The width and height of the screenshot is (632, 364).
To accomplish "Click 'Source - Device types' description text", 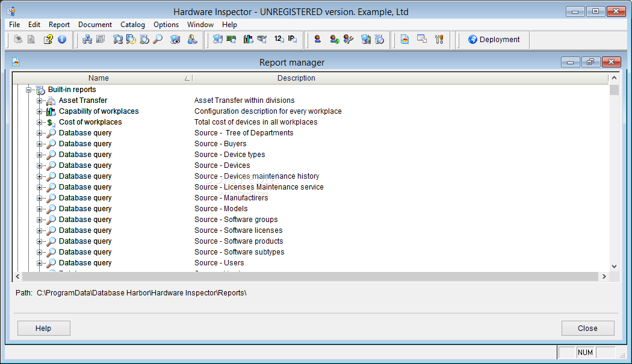I will pyautogui.click(x=230, y=155).
